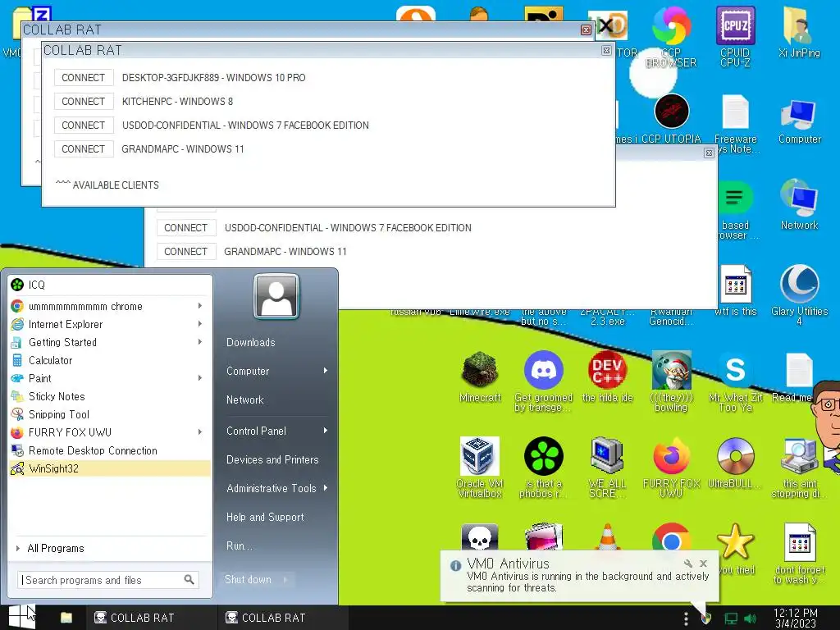Open CCP UTOPIA desktop icon
Screen dimensions: 840x630
[671, 118]
